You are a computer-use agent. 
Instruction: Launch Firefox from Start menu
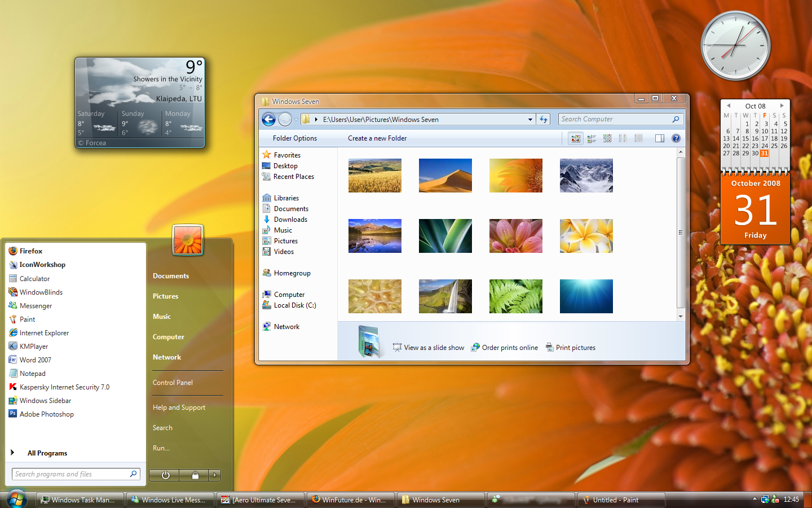25,251
